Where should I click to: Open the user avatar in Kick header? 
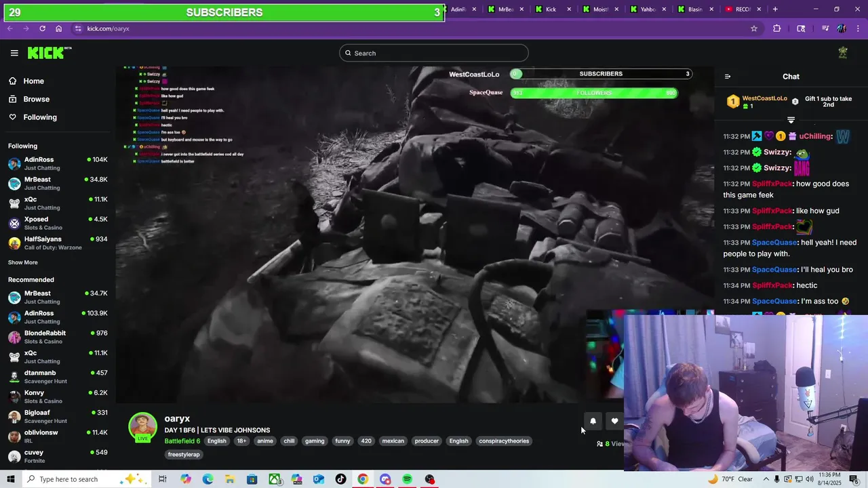point(843,53)
